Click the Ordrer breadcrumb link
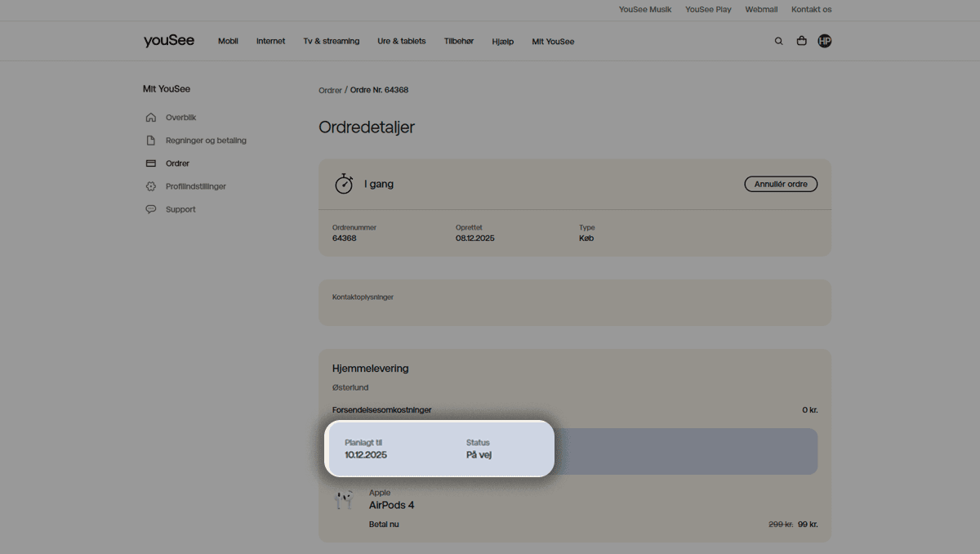The image size is (980, 554). [x=330, y=90]
